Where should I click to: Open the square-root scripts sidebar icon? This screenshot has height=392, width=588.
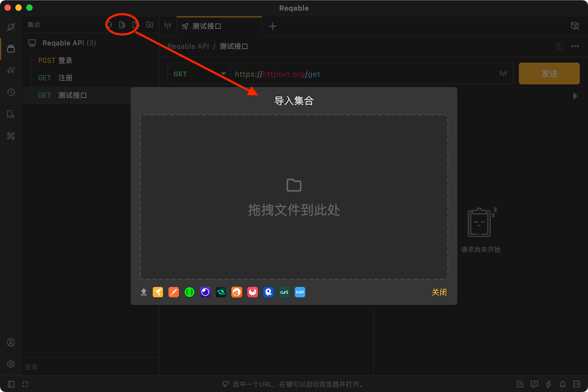point(11,70)
